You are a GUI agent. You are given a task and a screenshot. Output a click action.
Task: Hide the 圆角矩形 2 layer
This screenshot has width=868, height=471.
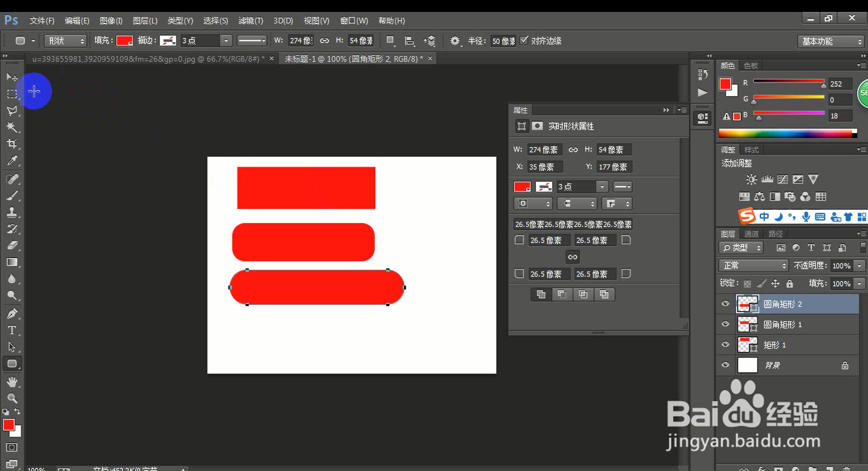point(725,304)
